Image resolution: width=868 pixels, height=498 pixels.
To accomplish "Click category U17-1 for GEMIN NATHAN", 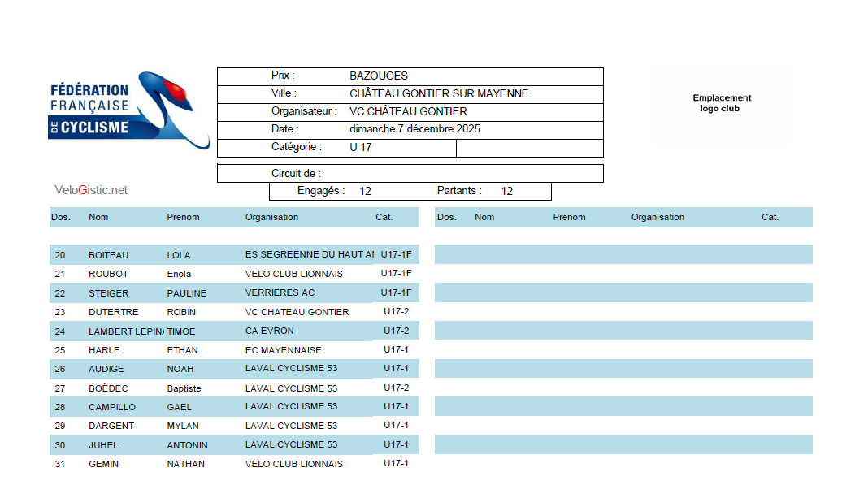I will point(396,464).
